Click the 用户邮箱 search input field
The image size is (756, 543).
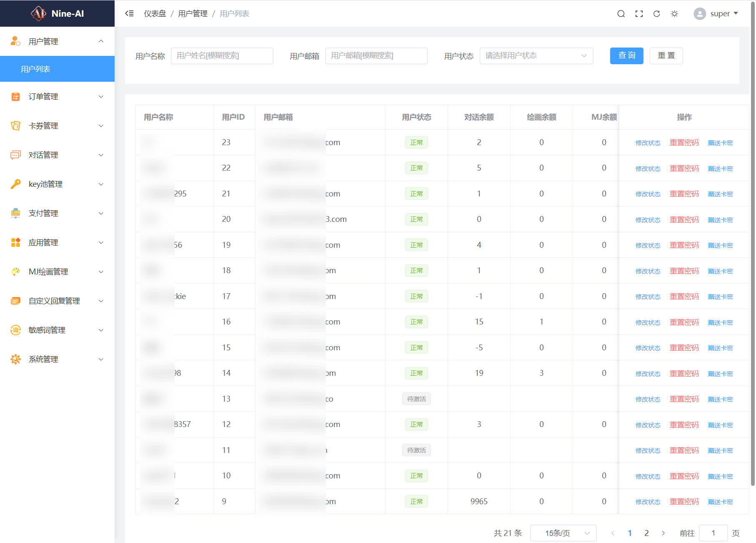[376, 55]
